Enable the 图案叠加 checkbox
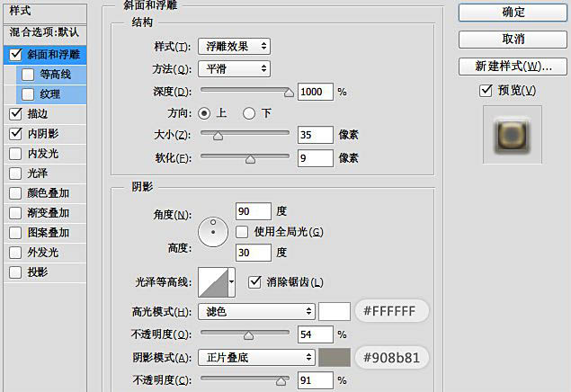This screenshot has height=392, width=571. (x=15, y=233)
